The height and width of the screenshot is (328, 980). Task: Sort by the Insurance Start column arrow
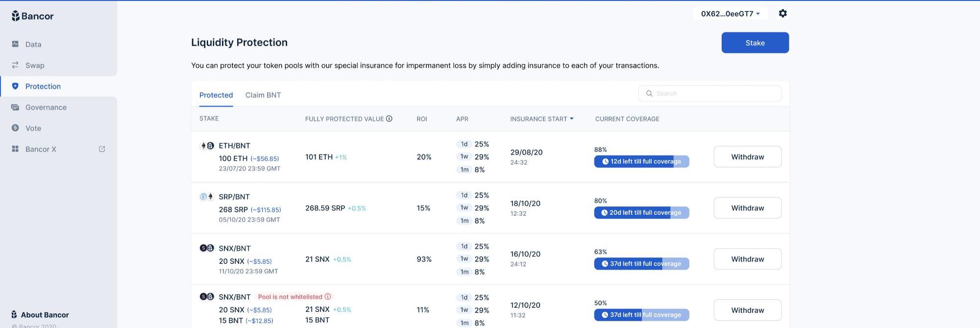[571, 119]
